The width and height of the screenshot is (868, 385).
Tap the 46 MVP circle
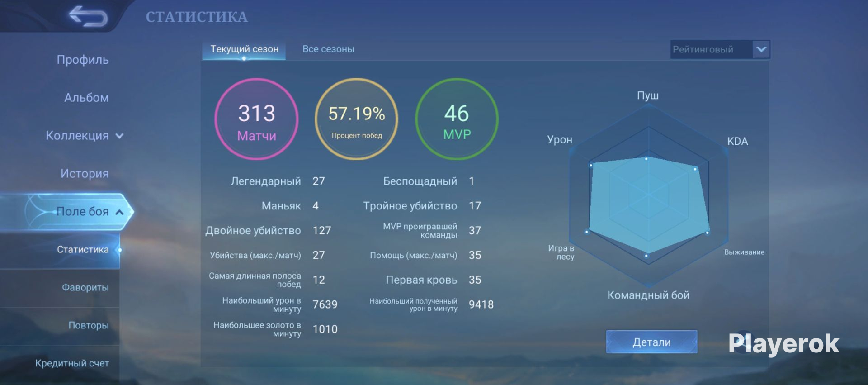[x=457, y=119]
